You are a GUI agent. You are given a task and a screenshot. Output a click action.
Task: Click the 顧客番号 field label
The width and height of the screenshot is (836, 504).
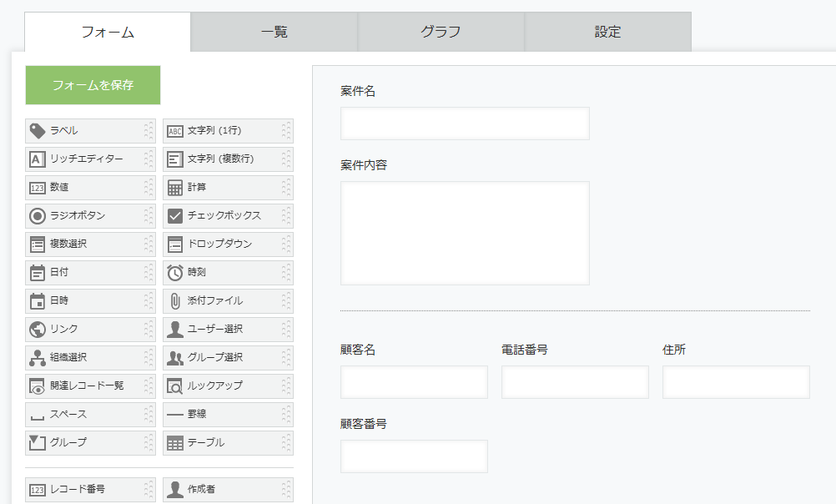point(364,424)
